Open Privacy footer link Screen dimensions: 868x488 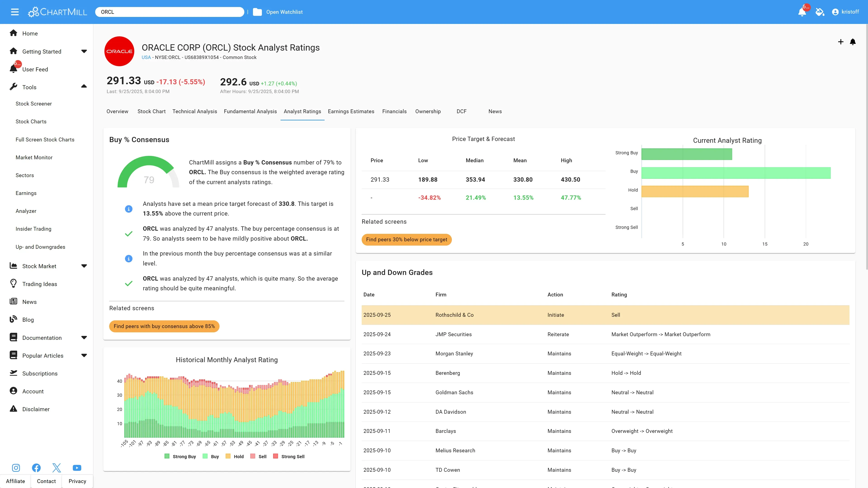pos(78,481)
